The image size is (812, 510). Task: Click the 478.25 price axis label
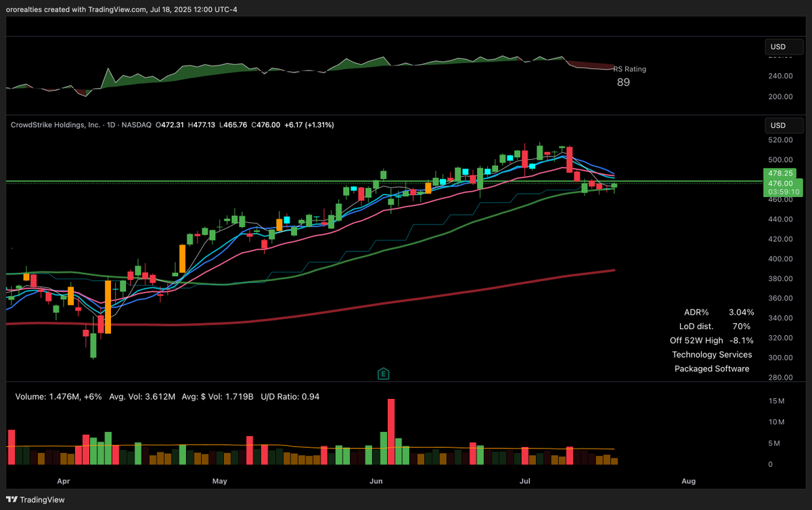point(780,173)
